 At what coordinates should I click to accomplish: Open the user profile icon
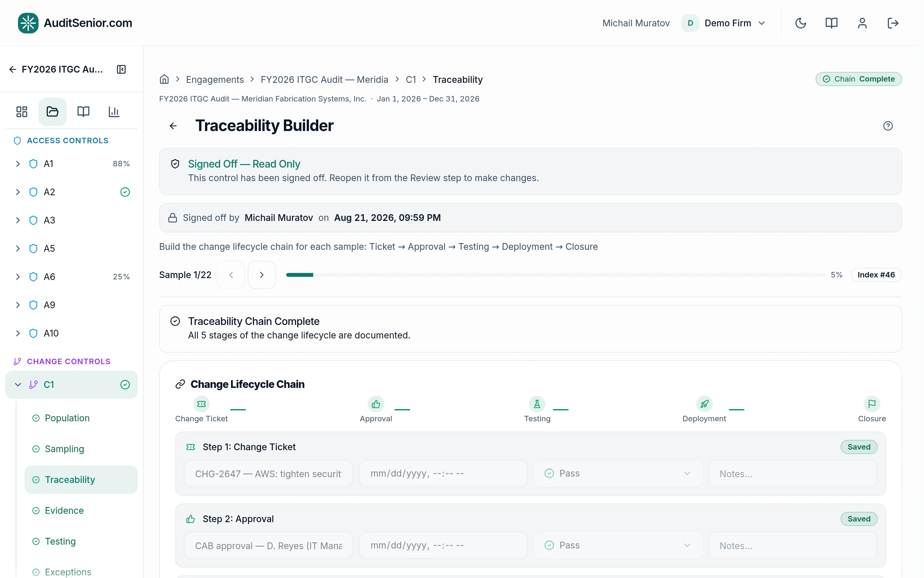[x=862, y=23]
